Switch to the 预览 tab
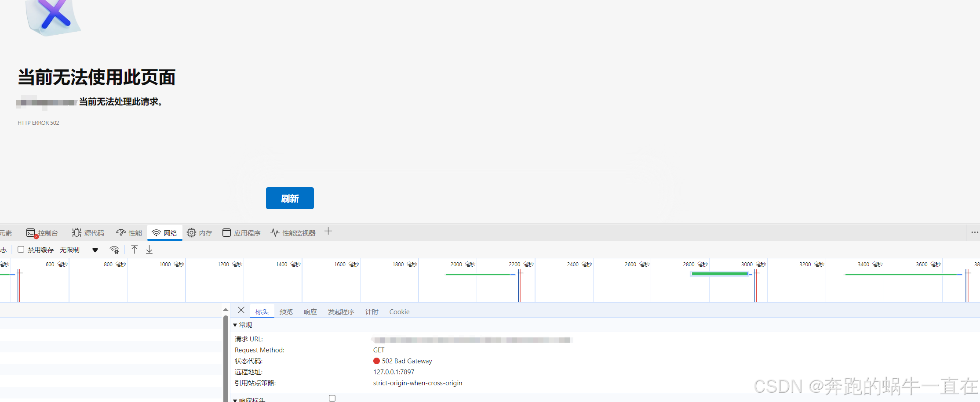The image size is (980, 402). (286, 311)
